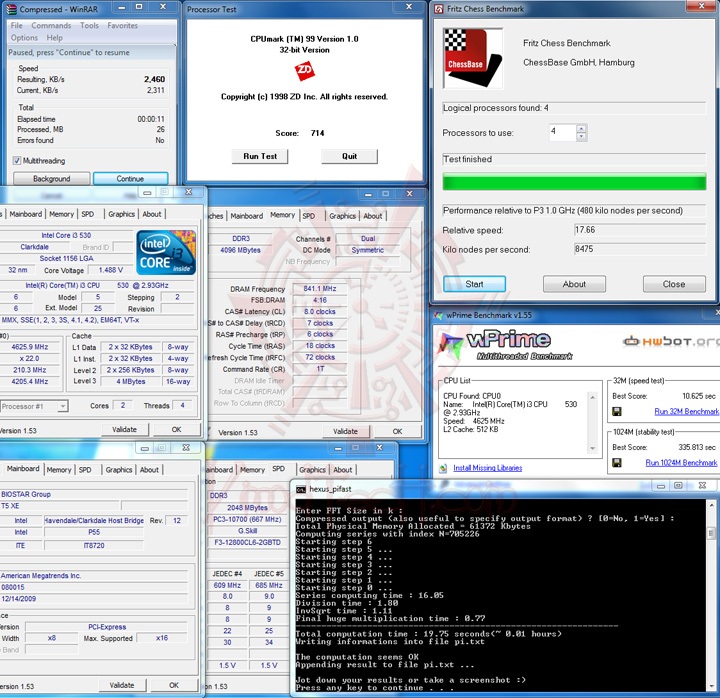Open the Favorites menu in WinRAR
Screen dimensions: 720x698
(122, 26)
